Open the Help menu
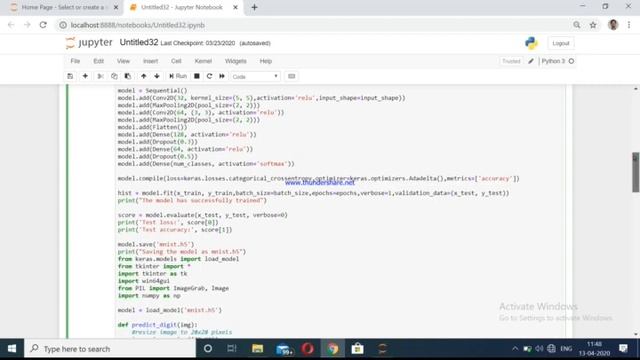The width and height of the screenshot is (640, 360). pyautogui.click(x=266, y=61)
